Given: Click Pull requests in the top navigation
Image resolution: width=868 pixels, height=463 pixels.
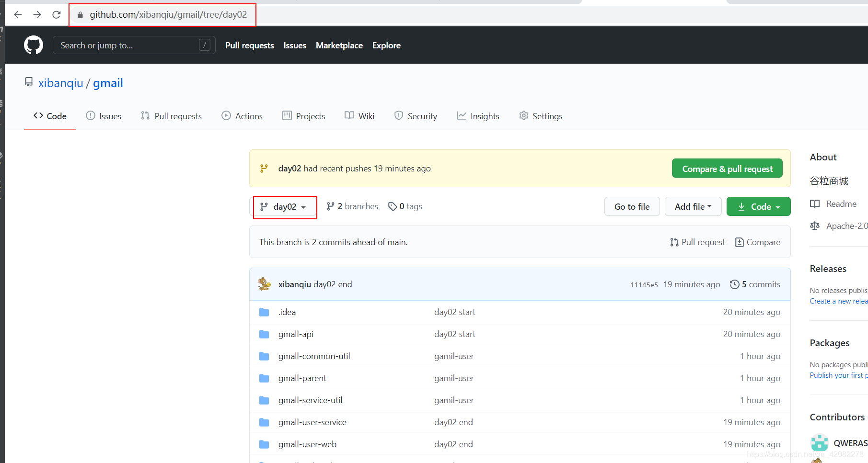Looking at the screenshot, I should coord(250,45).
